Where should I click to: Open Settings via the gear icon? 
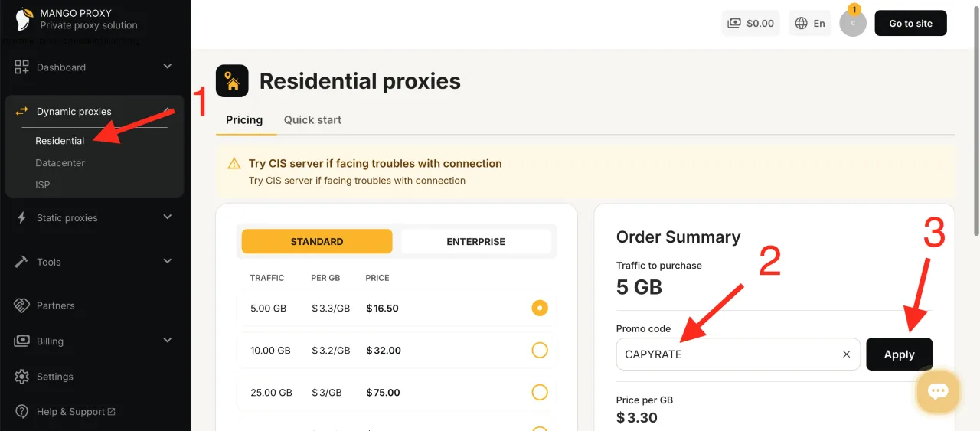click(22, 377)
